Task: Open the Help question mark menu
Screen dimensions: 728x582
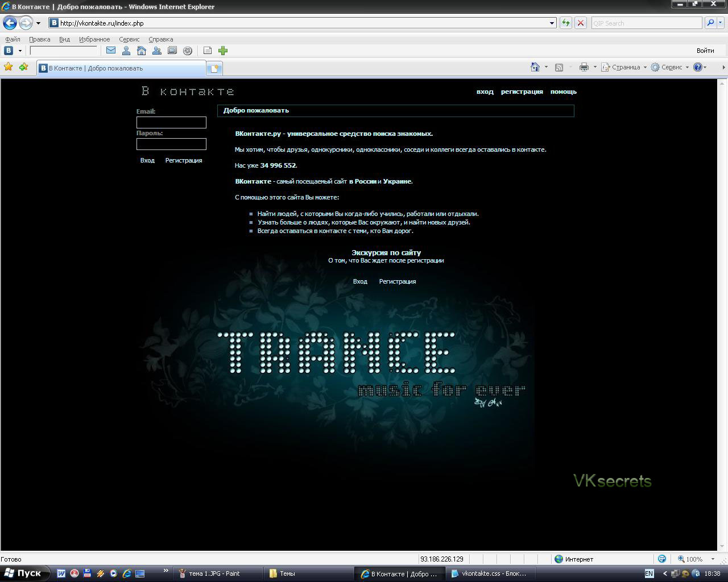Action: tap(700, 67)
